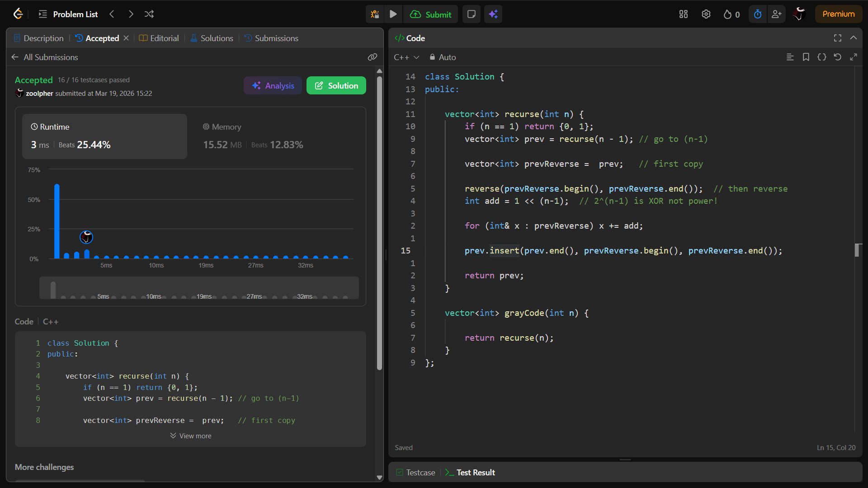Image resolution: width=868 pixels, height=488 pixels.
Task: Collapse the Code panel with chevron
Action: point(853,38)
